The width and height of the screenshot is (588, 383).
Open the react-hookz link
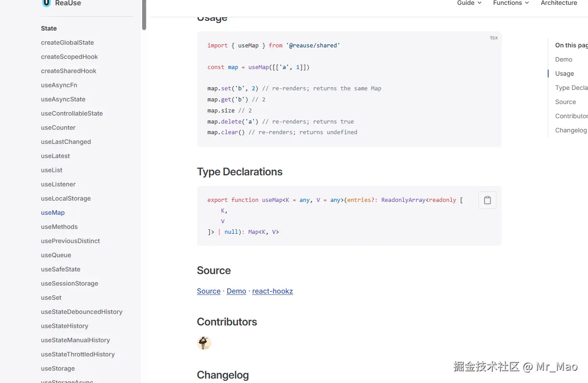pyautogui.click(x=272, y=291)
